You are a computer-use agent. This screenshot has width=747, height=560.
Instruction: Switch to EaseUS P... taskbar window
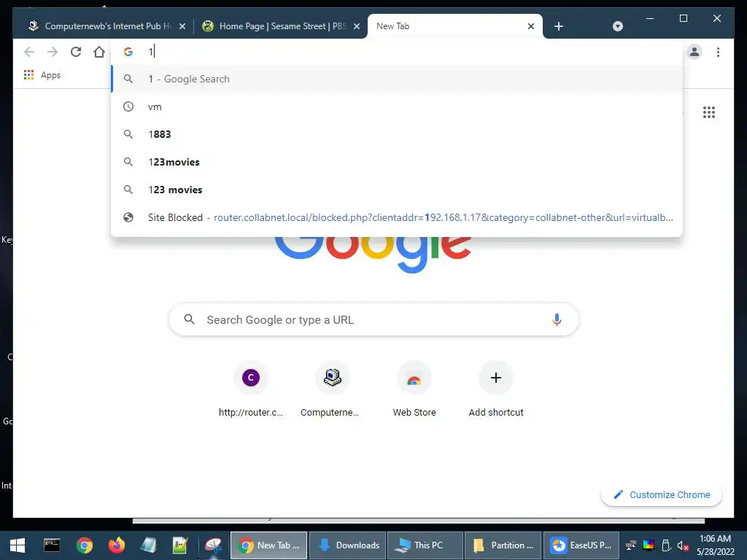click(581, 545)
